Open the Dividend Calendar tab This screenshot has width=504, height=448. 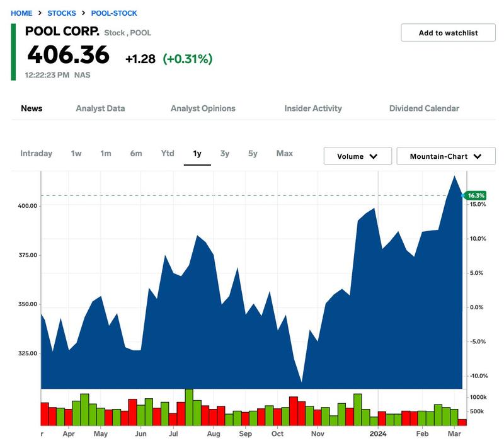pos(424,108)
